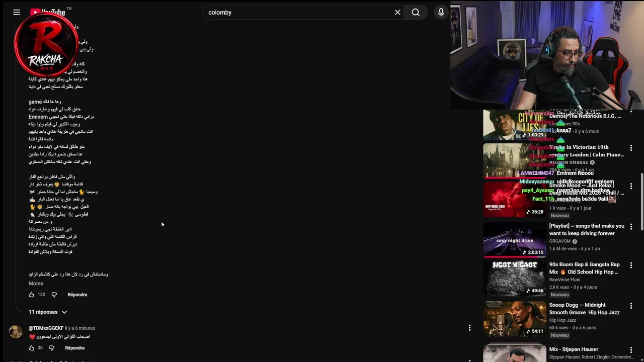Click the magnifier search button
Image resolution: width=644 pixels, height=362 pixels.
click(x=416, y=12)
